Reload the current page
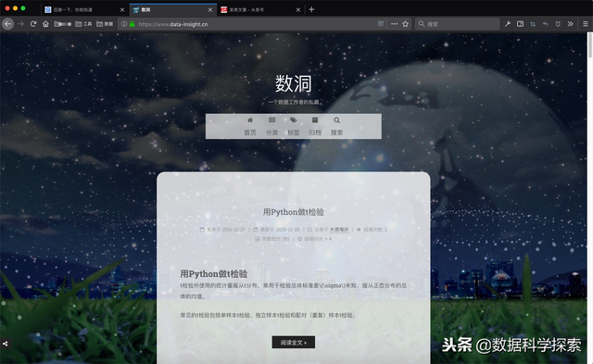 33,24
